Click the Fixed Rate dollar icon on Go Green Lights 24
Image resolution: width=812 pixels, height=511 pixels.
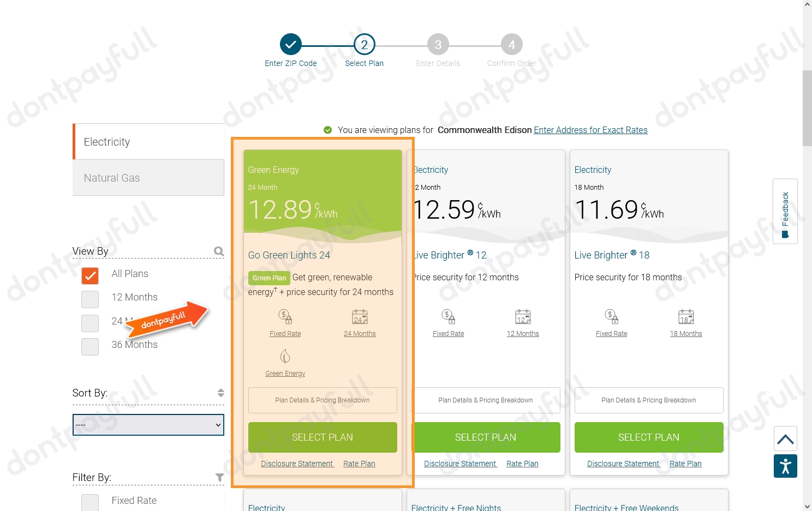(284, 315)
